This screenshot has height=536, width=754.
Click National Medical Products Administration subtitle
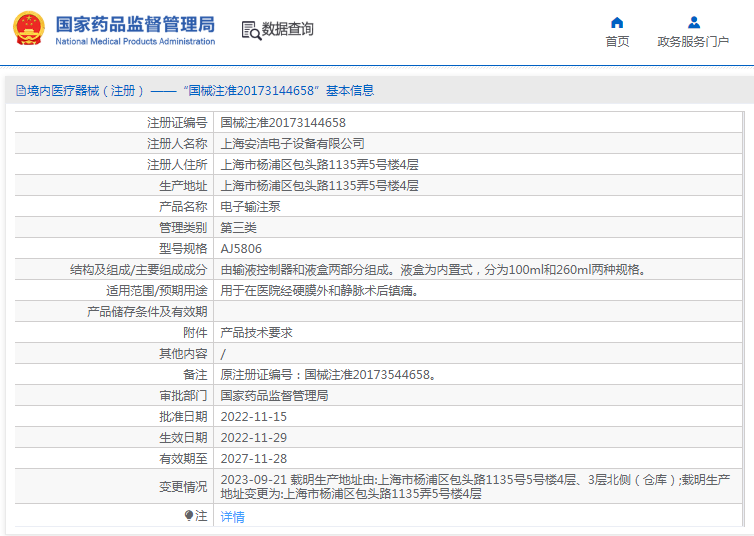pos(135,41)
